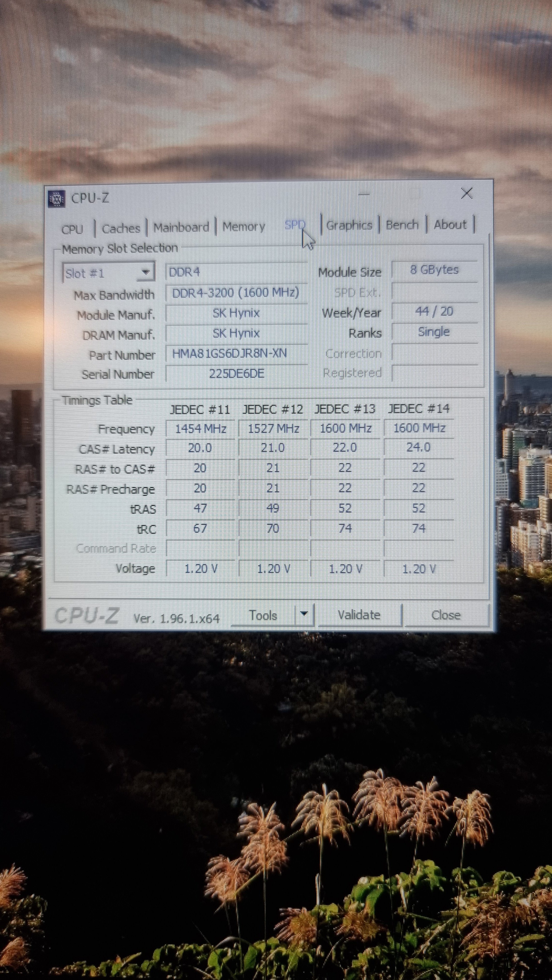Screen dimensions: 552x980
Task: Open the Bench tab
Action: click(402, 225)
